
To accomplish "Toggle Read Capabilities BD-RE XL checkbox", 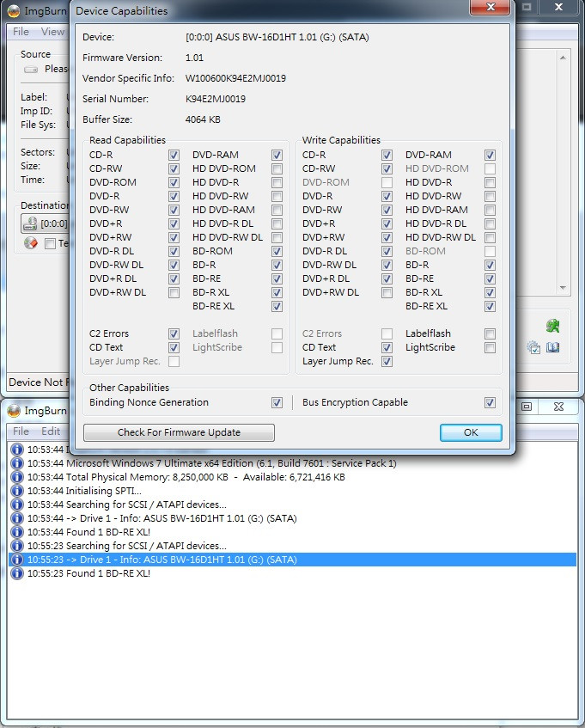I will [277, 307].
